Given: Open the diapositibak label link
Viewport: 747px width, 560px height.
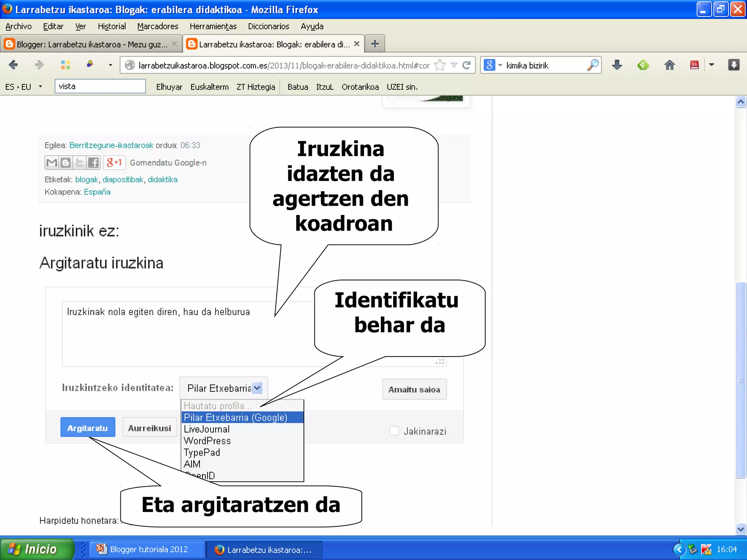Looking at the screenshot, I should (x=123, y=179).
